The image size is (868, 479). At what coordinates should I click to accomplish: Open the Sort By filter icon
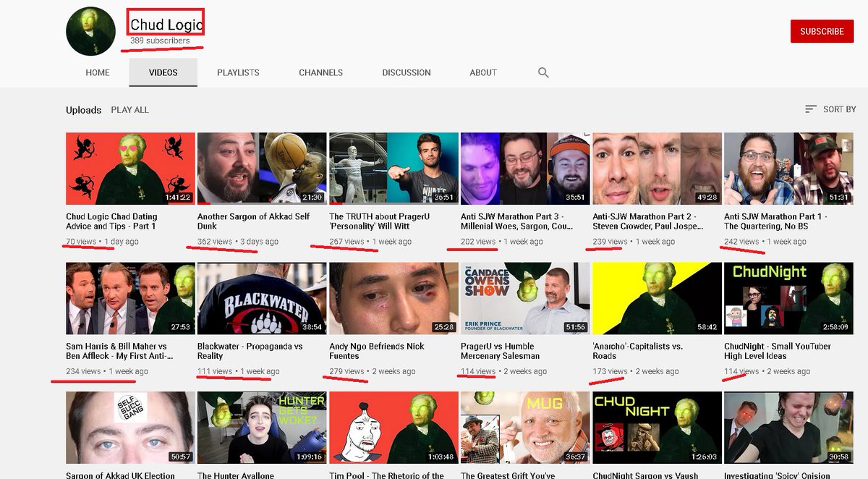(x=811, y=109)
